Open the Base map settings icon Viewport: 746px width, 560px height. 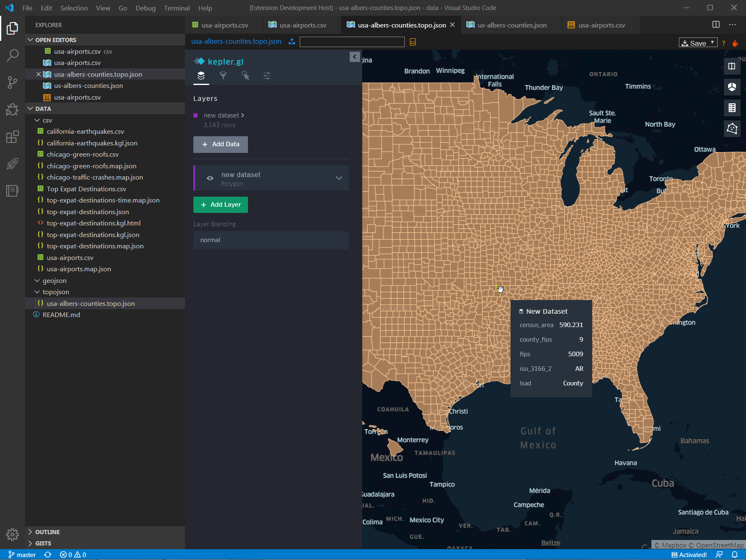[x=267, y=75]
